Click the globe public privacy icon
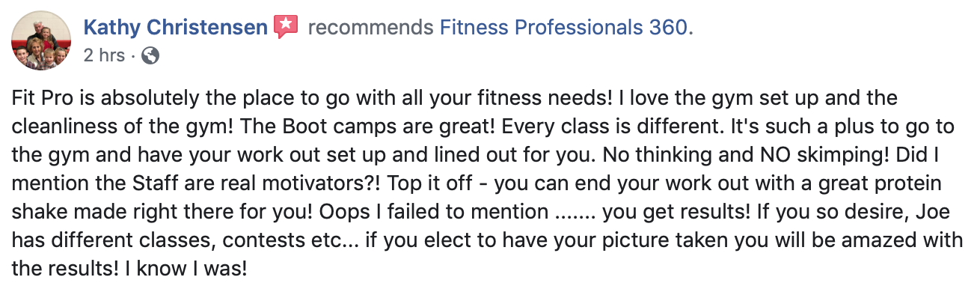Image resolution: width=980 pixels, height=289 pixels. [150, 55]
